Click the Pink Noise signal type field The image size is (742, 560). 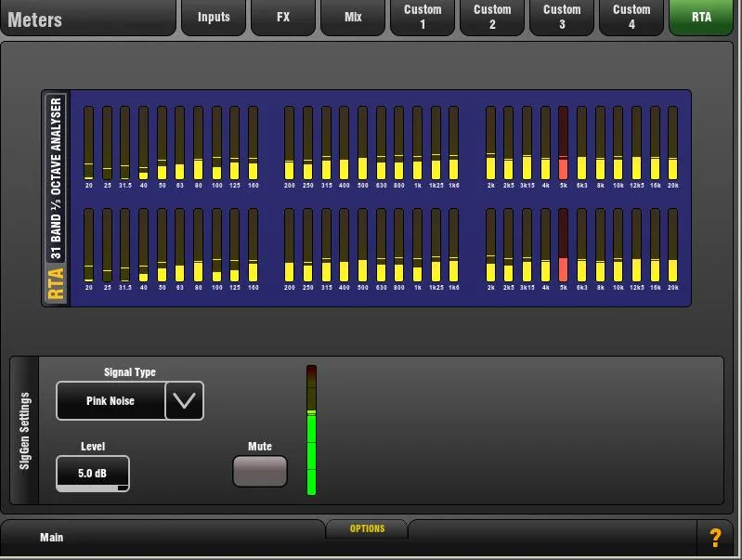click(111, 401)
